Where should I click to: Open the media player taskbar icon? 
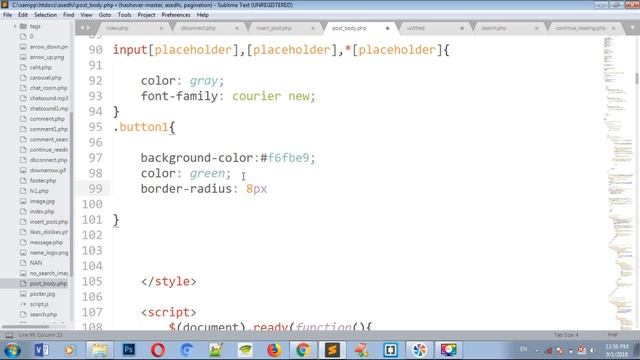70,350
